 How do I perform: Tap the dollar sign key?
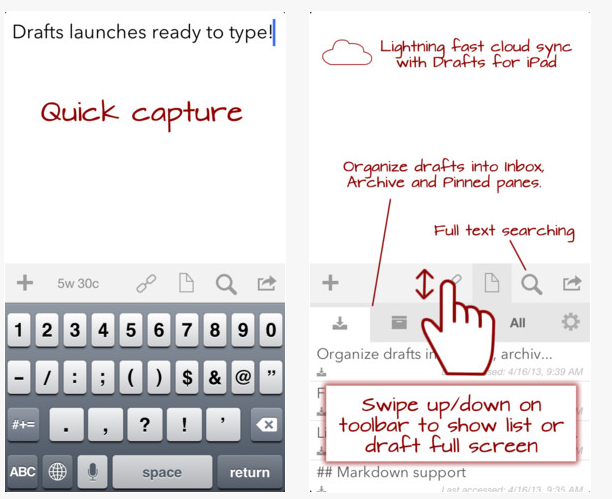[187, 377]
